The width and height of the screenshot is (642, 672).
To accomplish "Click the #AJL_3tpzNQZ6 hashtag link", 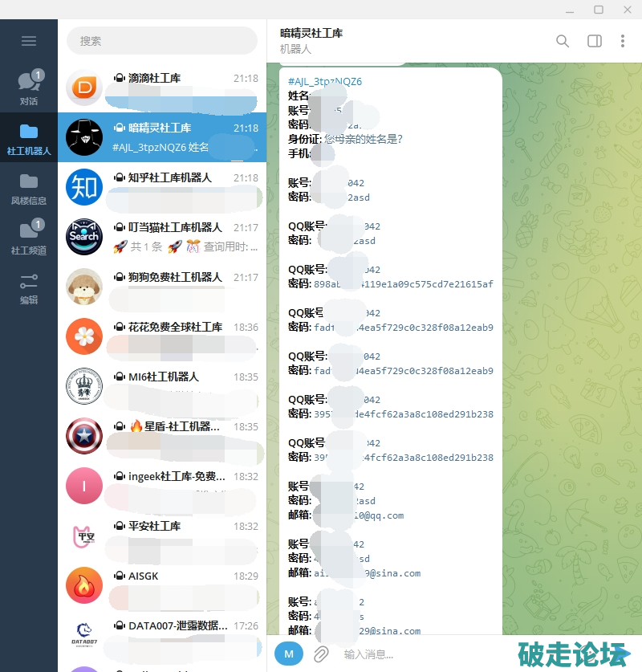I will coord(325,82).
